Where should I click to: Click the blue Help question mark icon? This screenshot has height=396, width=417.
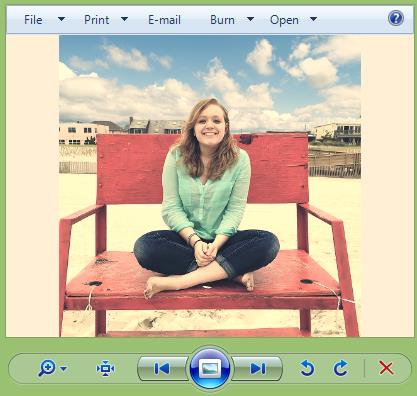pos(396,18)
